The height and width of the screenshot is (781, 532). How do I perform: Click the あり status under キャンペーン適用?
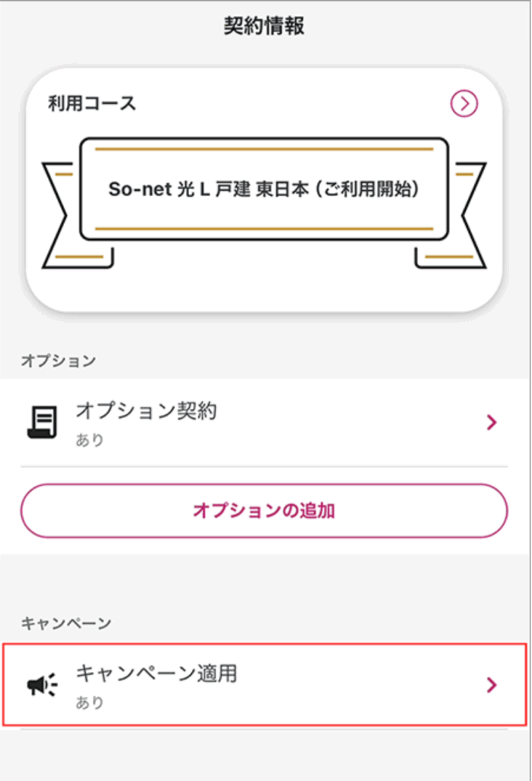pyautogui.click(x=89, y=702)
